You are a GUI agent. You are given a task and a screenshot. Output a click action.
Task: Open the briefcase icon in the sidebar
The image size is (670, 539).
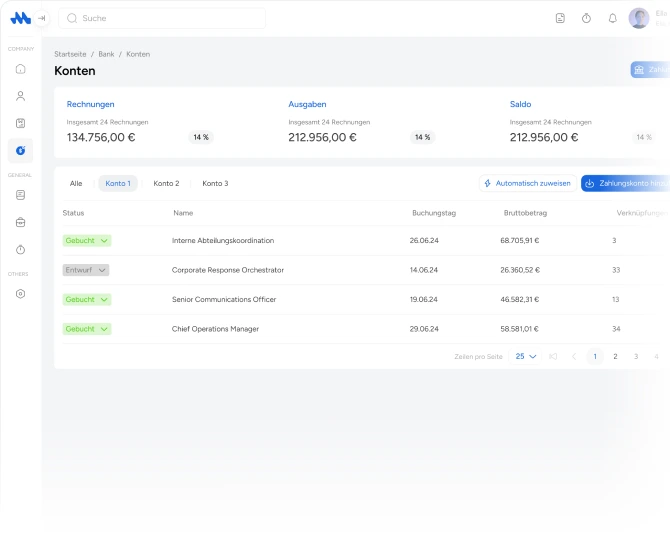[x=20, y=222]
